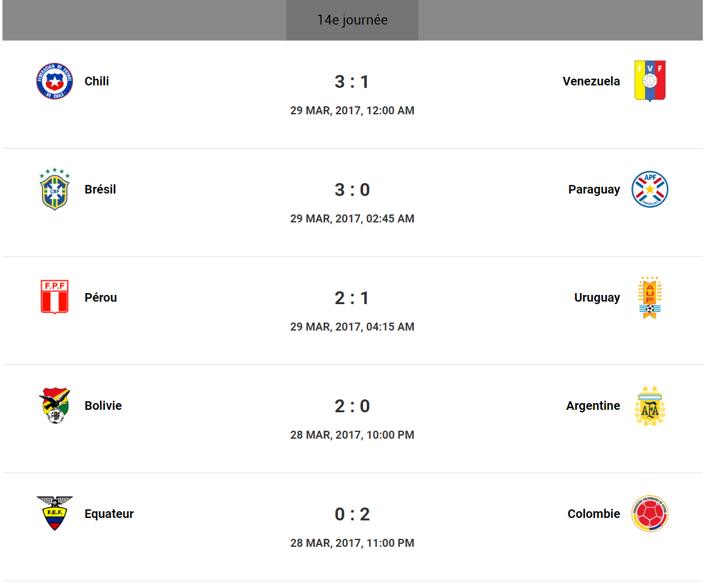Click the Chile federation crest

click(55, 81)
